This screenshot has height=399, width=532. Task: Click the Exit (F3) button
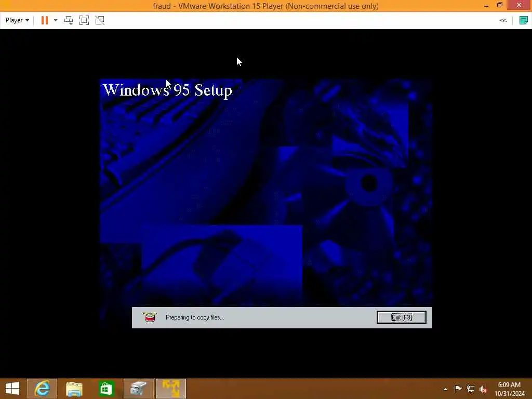pyautogui.click(x=402, y=317)
